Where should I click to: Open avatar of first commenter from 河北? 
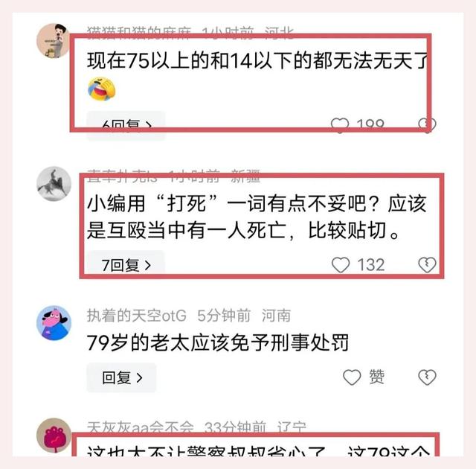point(54,41)
